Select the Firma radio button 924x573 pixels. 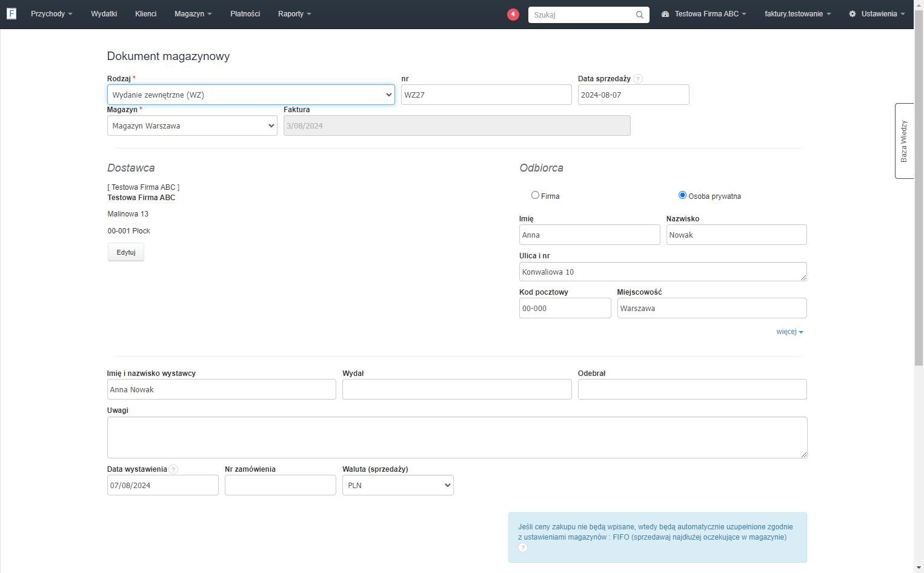pos(535,195)
